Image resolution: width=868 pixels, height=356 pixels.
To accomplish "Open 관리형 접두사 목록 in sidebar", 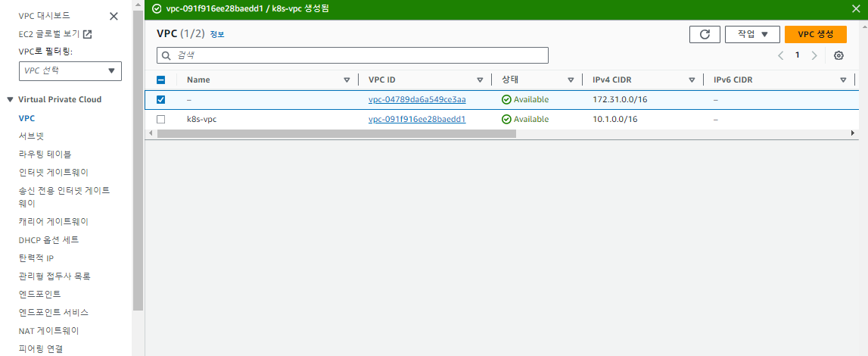I will [x=54, y=276].
